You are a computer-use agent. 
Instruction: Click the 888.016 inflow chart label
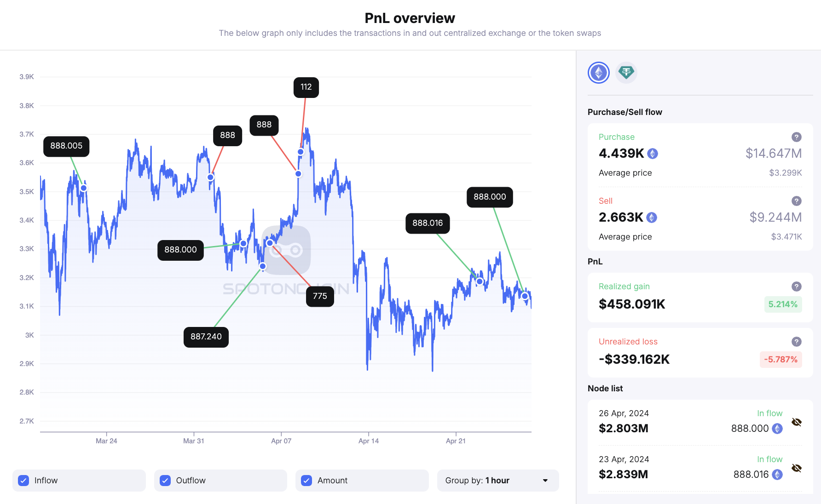[427, 223]
